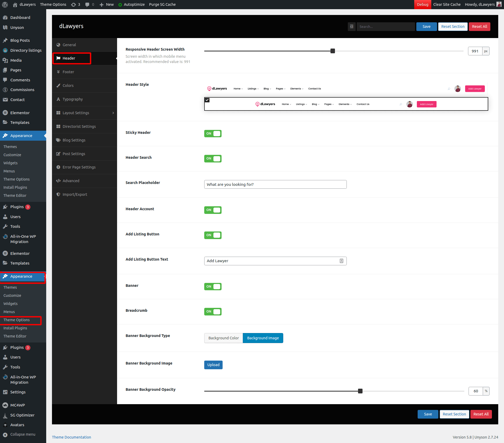Switch to the Footer options tab
The height and width of the screenshot is (443, 504).
68,72
